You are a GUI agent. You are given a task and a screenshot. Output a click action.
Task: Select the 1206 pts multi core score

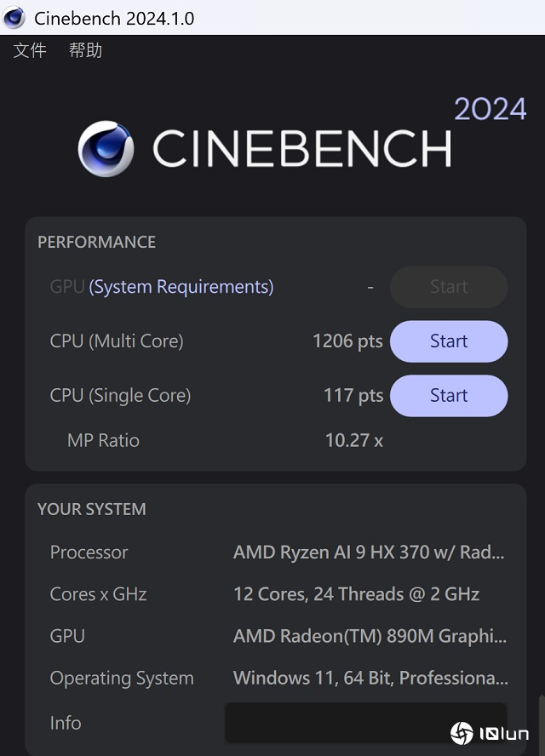click(347, 341)
